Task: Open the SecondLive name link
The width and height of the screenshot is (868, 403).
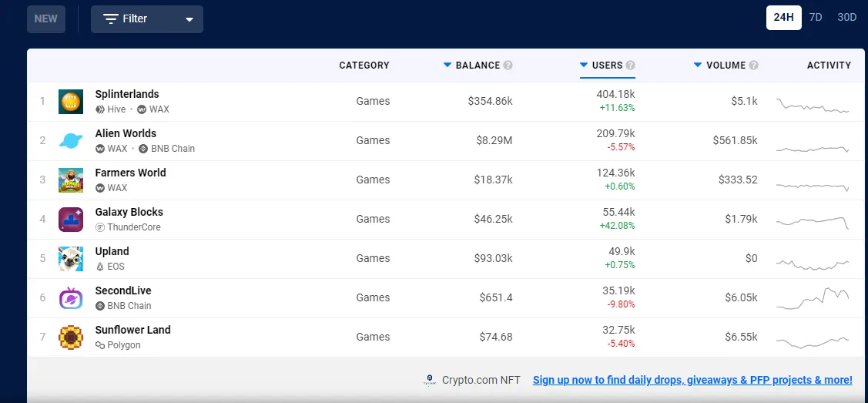Action: click(123, 290)
